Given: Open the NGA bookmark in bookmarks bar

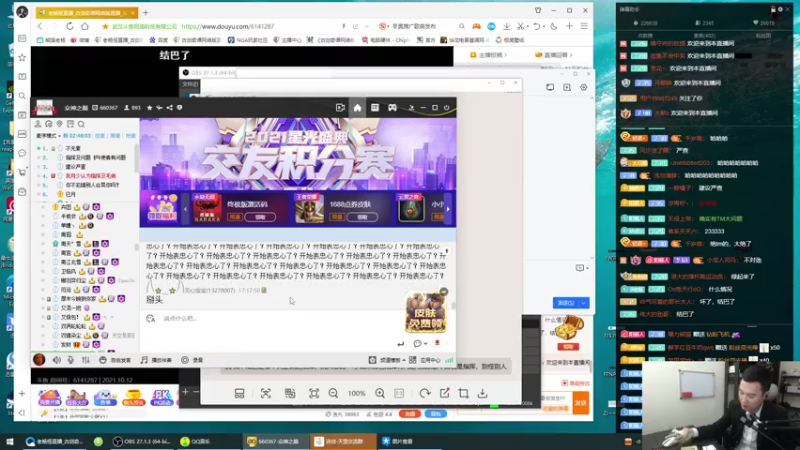Looking at the screenshot, I should 247,40.
